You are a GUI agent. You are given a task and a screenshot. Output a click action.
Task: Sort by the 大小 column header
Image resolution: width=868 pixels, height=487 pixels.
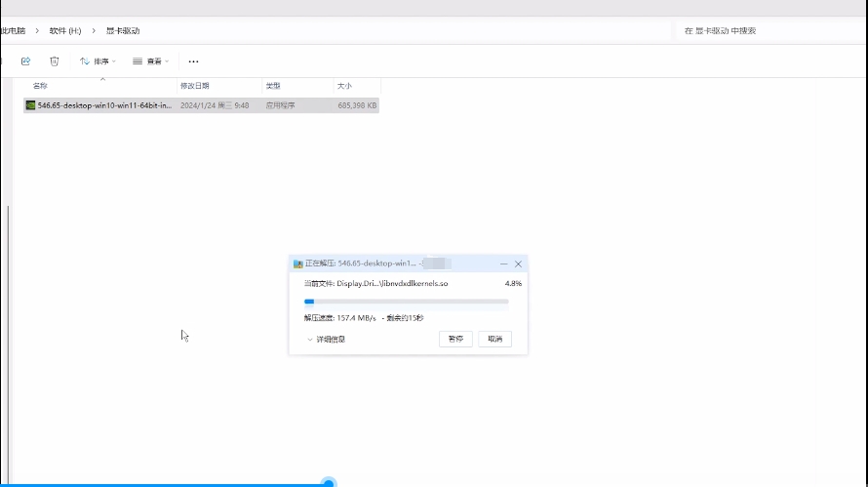(344, 86)
